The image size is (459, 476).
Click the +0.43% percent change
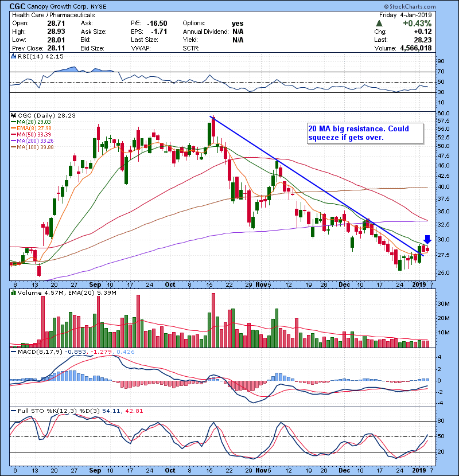pos(417,24)
